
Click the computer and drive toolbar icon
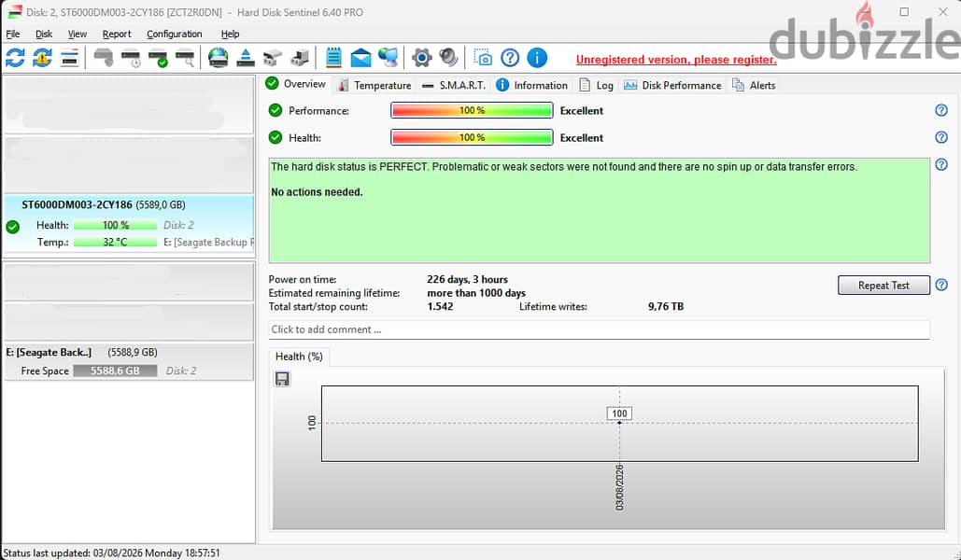pos(300,58)
